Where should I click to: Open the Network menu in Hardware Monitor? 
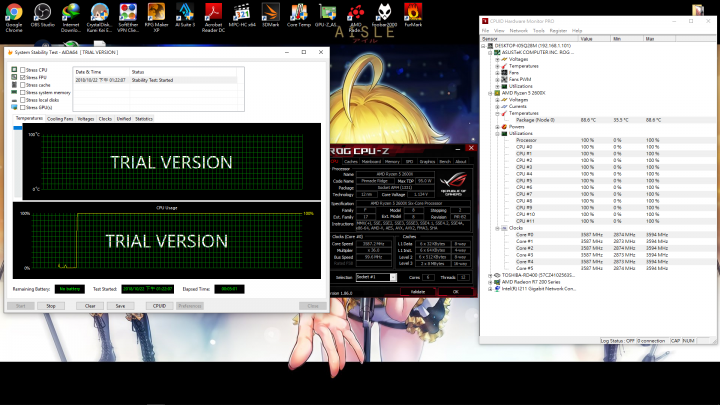click(x=518, y=31)
